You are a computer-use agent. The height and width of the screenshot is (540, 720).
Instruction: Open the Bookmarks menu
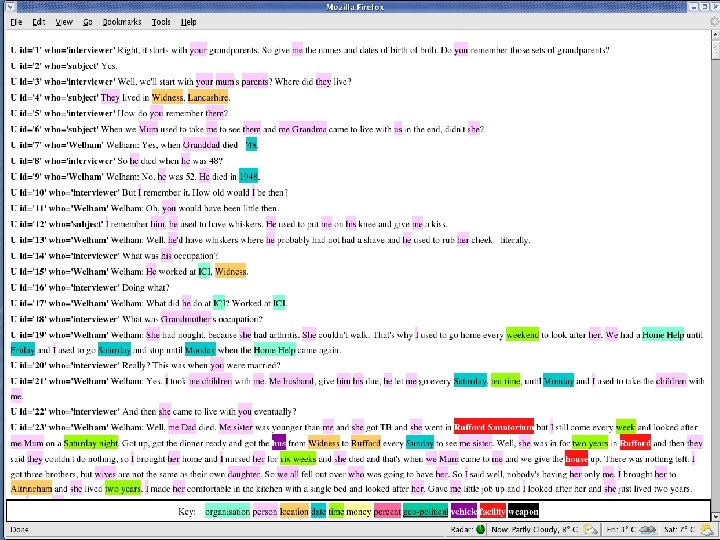click(122, 22)
